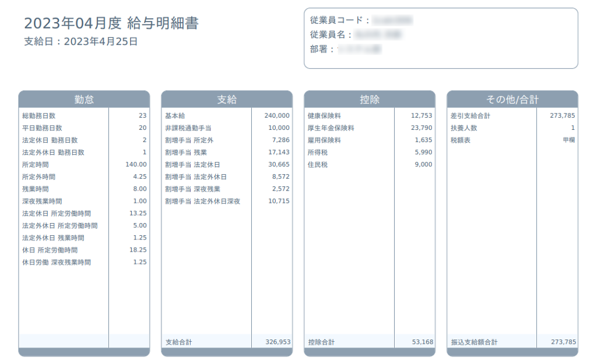This screenshot has width=597, height=364.
Task: Click the 支給 section header
Action: click(227, 100)
